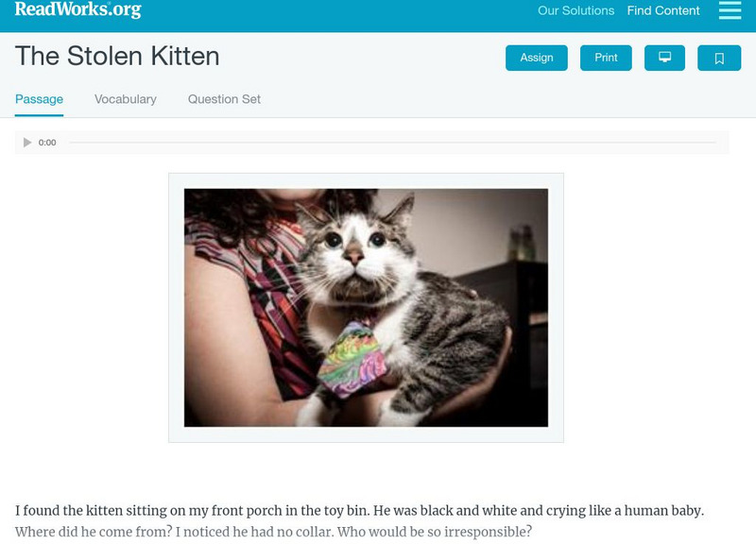
Task: Click the Print button
Action: click(x=606, y=58)
